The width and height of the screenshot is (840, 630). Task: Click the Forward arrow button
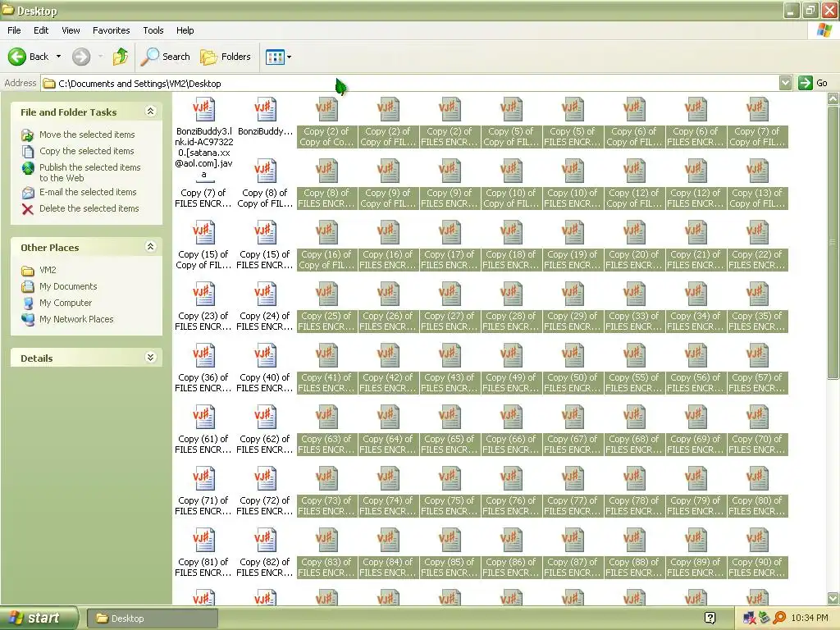[x=81, y=57]
